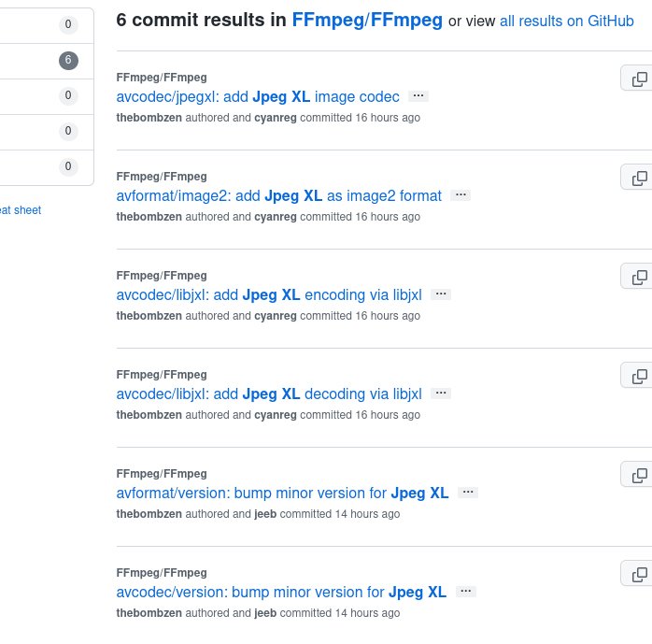Expand avcodec/jpegxl commit message ellipsis

pos(418,96)
